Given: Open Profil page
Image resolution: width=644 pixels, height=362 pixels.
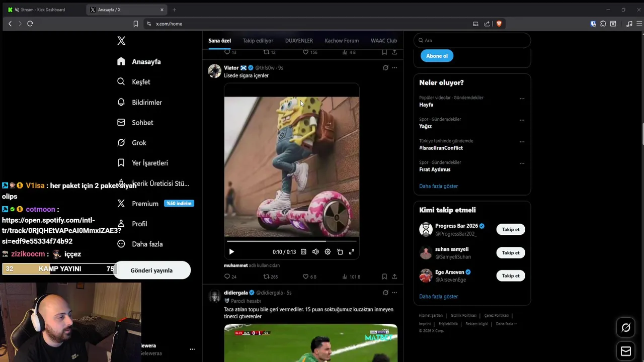Looking at the screenshot, I should point(132,224).
